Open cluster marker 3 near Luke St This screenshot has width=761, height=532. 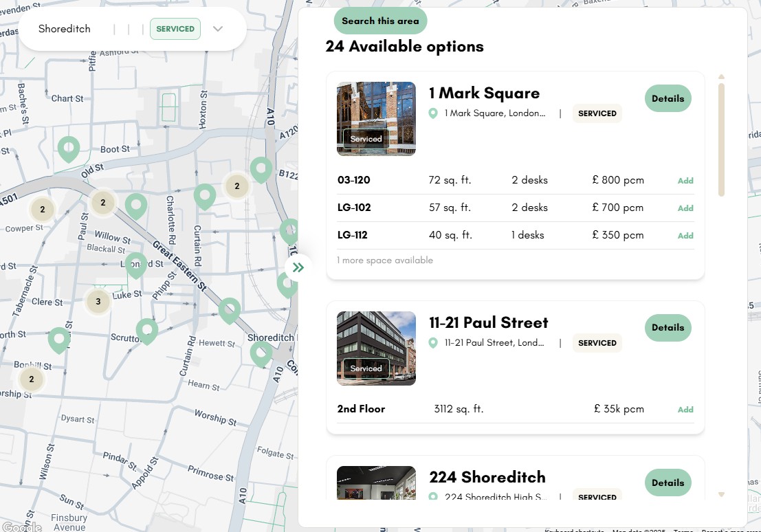(x=98, y=302)
